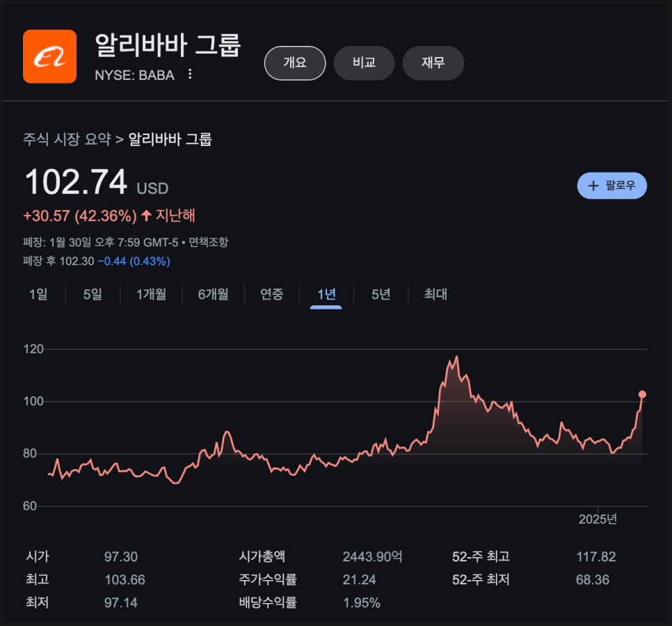Click the 80 y-axis label
Viewport: 672px width, 626px height.
pyautogui.click(x=30, y=454)
